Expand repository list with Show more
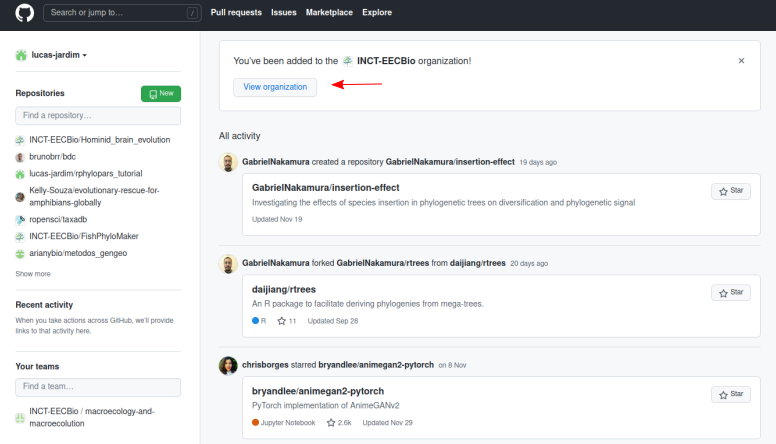Screen dimensions: 776x444 33,273
